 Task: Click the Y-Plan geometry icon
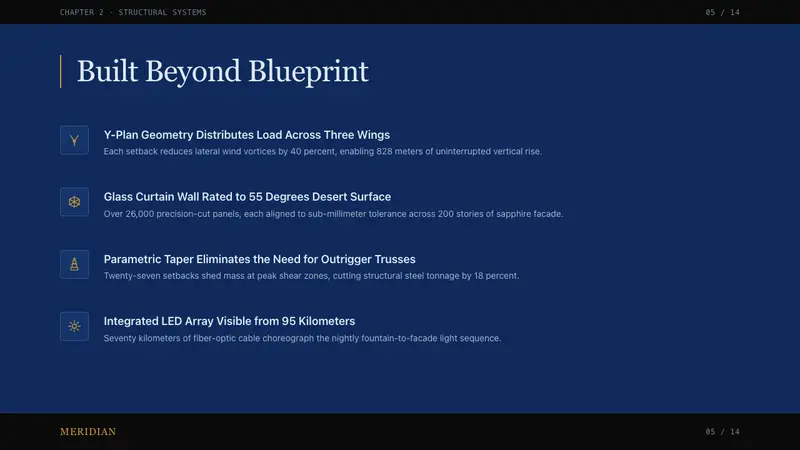74,140
